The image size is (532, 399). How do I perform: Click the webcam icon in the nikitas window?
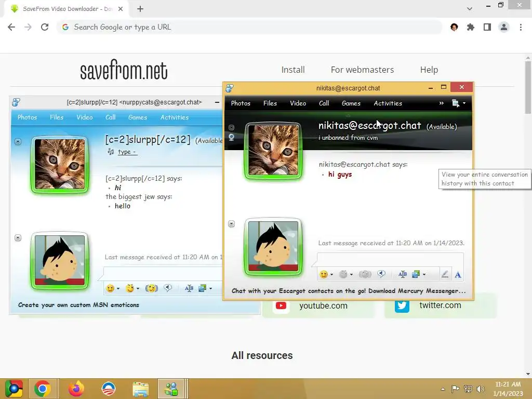coord(231,137)
